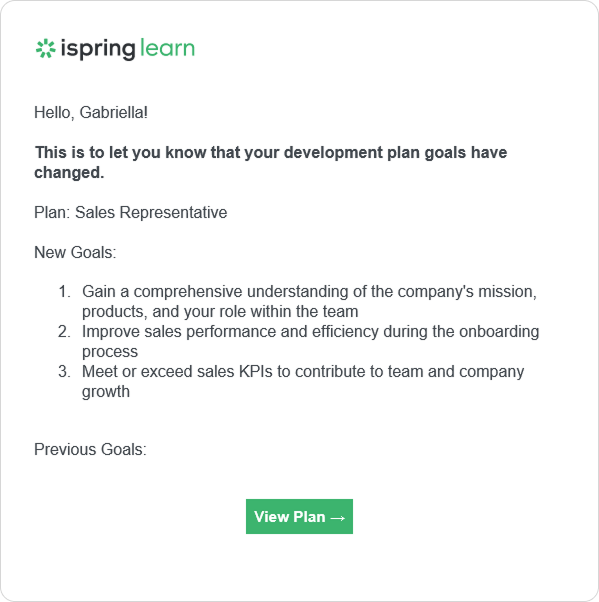The image size is (599, 602).
Task: Click the name "Gabriella" in the greeting
Action: pyautogui.click(x=112, y=112)
